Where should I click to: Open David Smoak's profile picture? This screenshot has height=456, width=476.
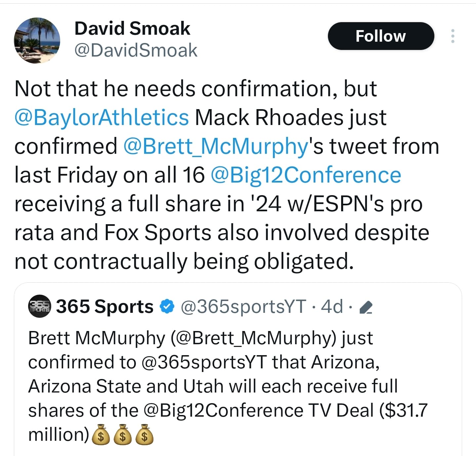point(37,40)
